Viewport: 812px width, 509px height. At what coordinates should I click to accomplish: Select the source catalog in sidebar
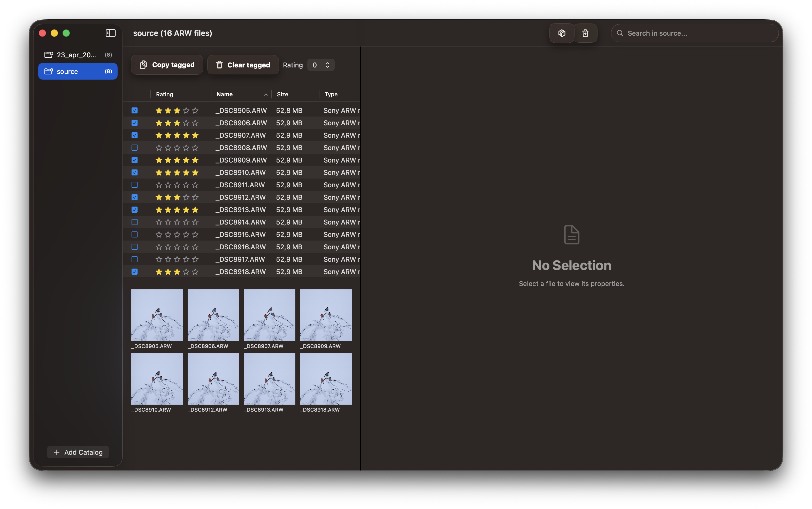(78, 71)
